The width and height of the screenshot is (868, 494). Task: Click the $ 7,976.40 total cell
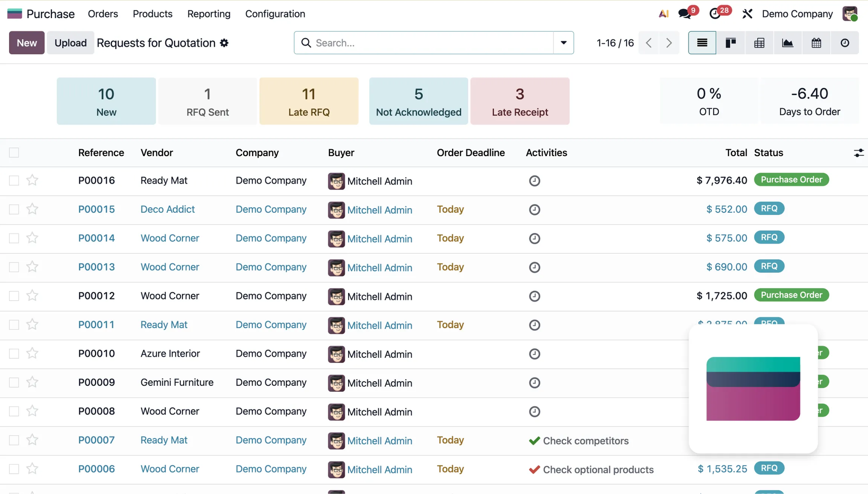pos(722,180)
